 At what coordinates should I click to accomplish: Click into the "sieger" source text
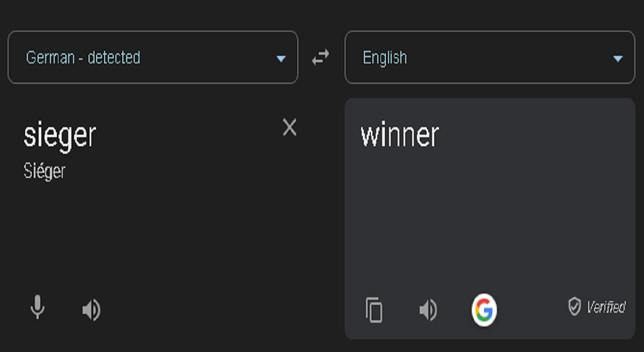pyautogui.click(x=60, y=135)
